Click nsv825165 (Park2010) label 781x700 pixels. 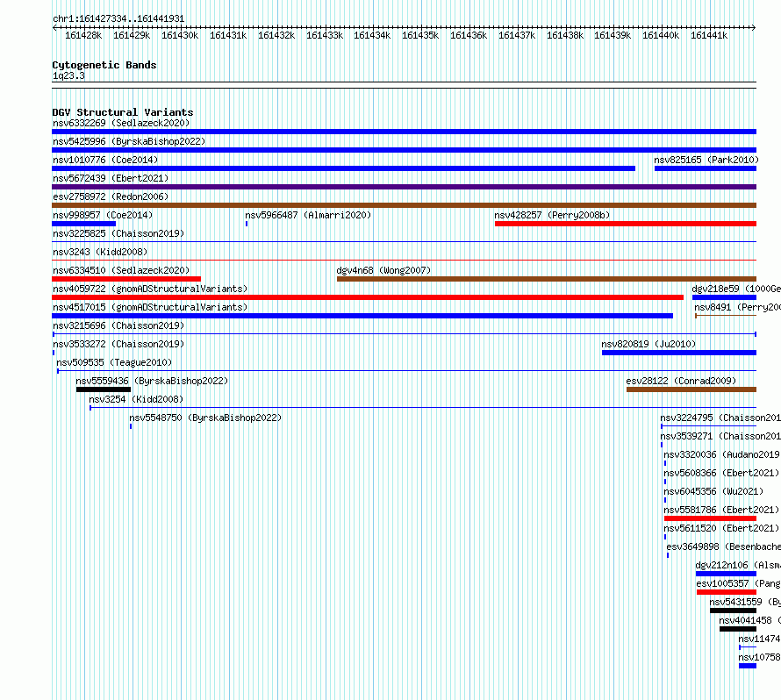(x=706, y=160)
